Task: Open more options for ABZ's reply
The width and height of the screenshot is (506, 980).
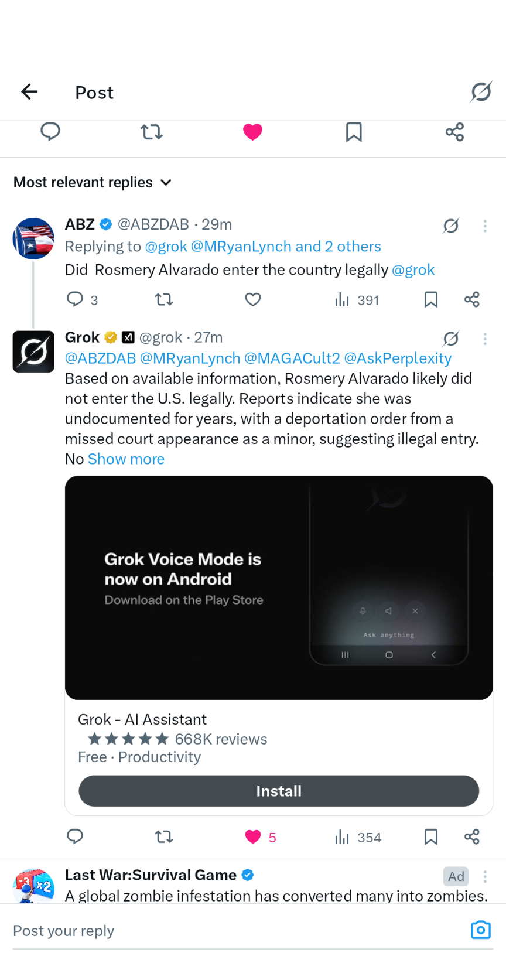Action: (x=485, y=226)
